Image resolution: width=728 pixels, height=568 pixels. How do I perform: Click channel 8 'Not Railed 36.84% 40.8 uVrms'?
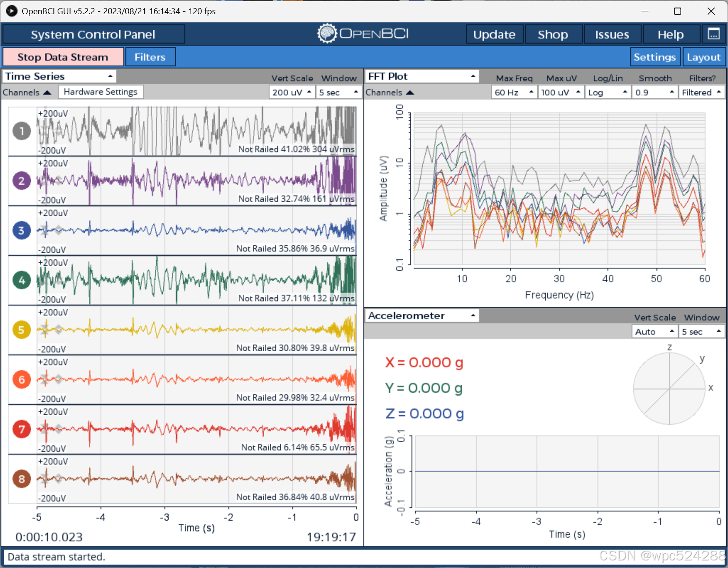(295, 497)
